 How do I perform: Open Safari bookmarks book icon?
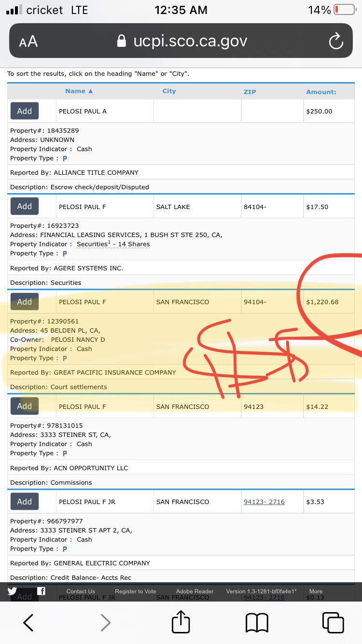click(x=257, y=623)
